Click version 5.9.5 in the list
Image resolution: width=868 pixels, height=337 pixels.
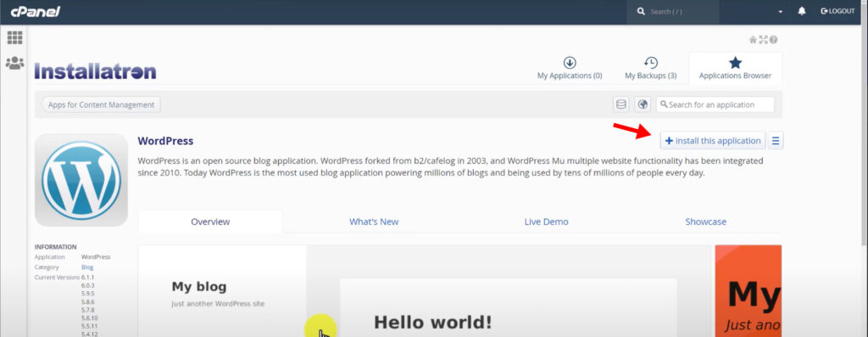[87, 293]
